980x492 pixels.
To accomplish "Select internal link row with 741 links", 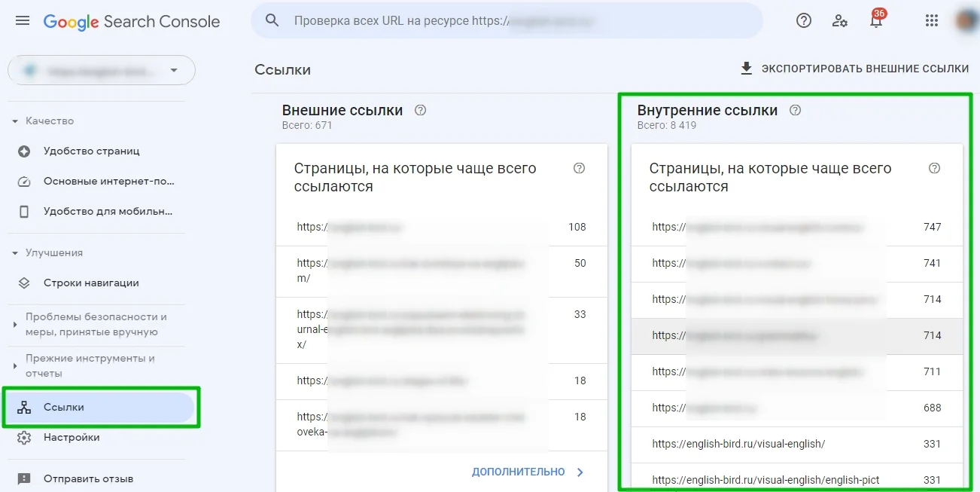I will point(796,263).
